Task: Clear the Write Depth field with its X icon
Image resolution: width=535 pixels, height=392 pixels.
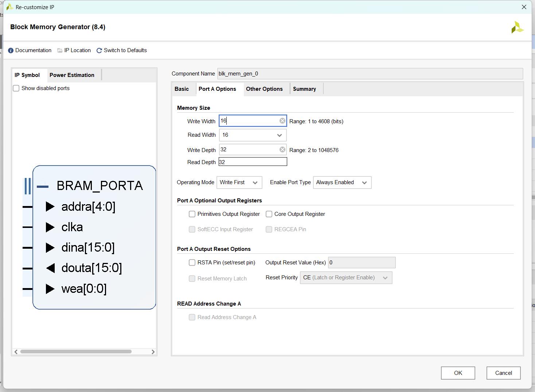Action: [x=282, y=150]
